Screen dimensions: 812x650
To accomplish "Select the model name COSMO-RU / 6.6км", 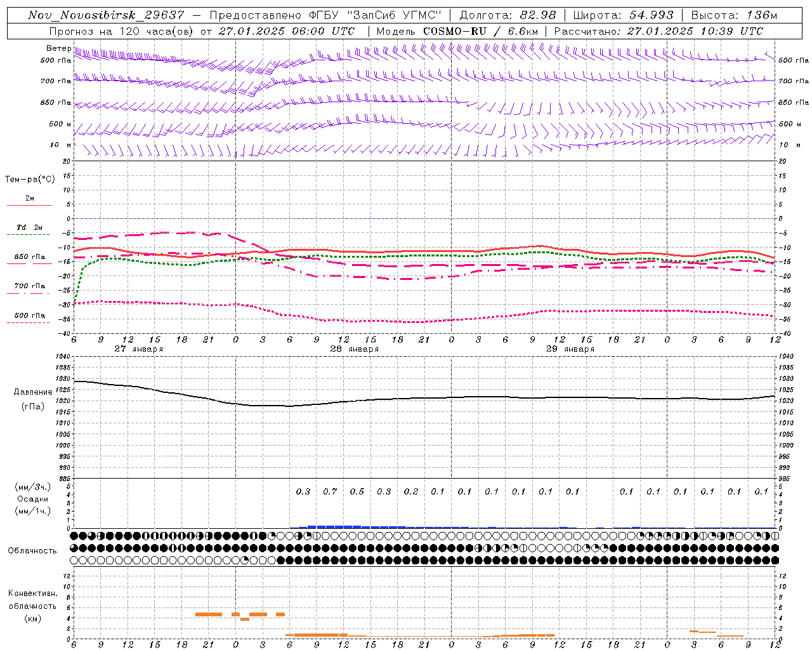I will [x=480, y=31].
